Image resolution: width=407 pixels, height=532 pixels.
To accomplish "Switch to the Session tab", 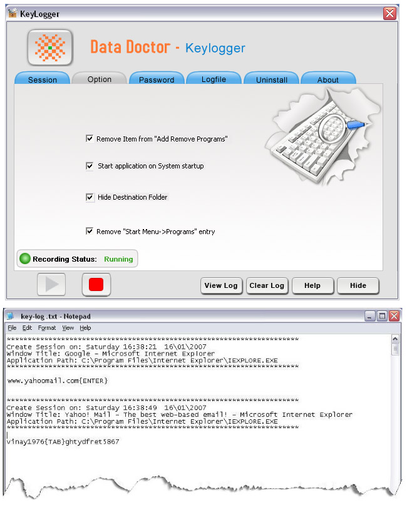I will point(43,79).
